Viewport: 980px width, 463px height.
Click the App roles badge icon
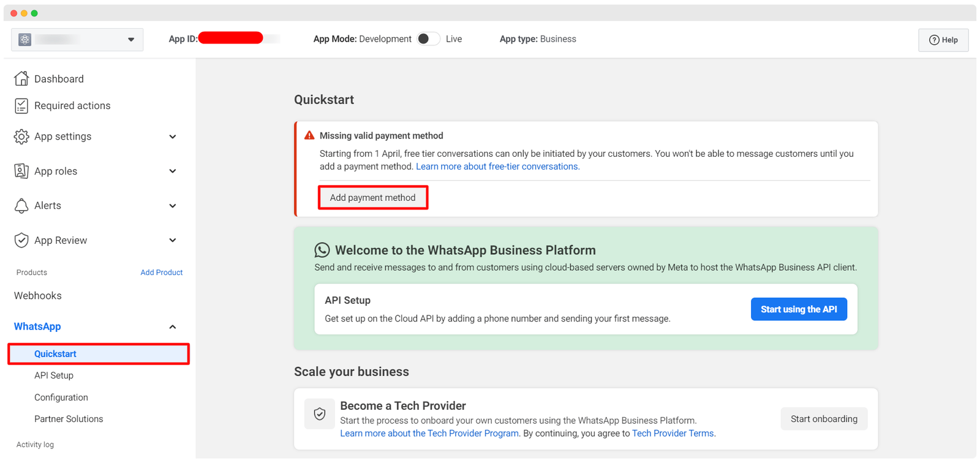click(x=21, y=171)
